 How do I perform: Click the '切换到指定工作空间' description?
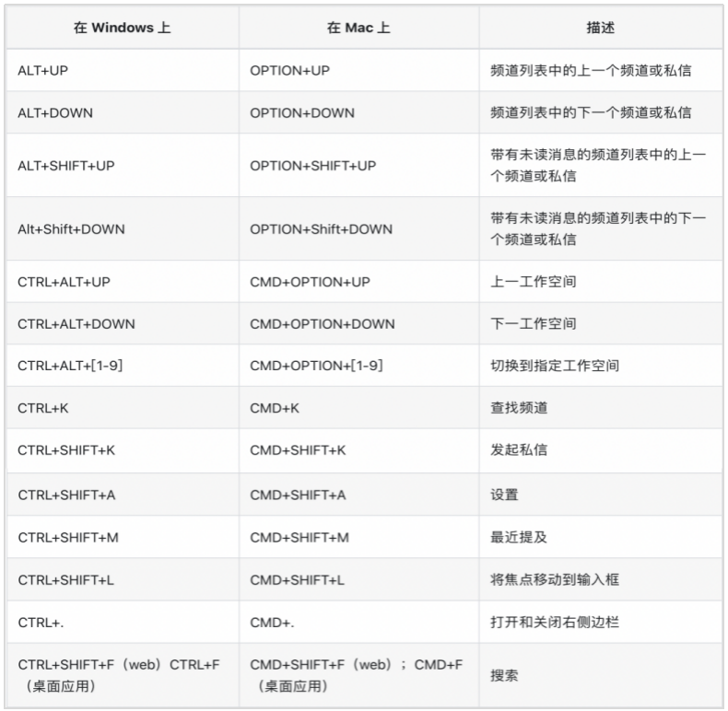[601, 366]
